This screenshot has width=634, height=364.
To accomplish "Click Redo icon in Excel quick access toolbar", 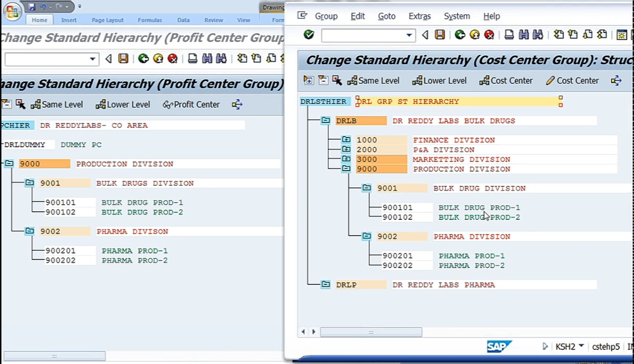I will pos(59,6).
